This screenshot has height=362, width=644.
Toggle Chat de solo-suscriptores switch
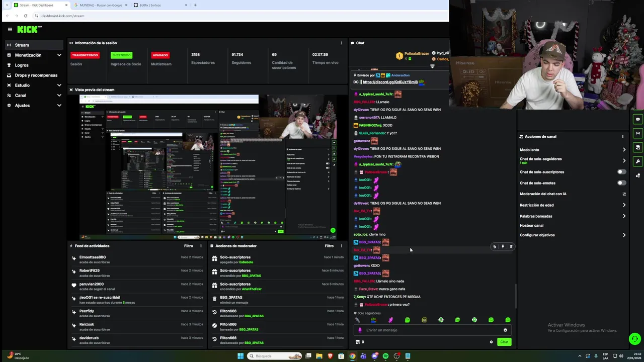pos(622,172)
